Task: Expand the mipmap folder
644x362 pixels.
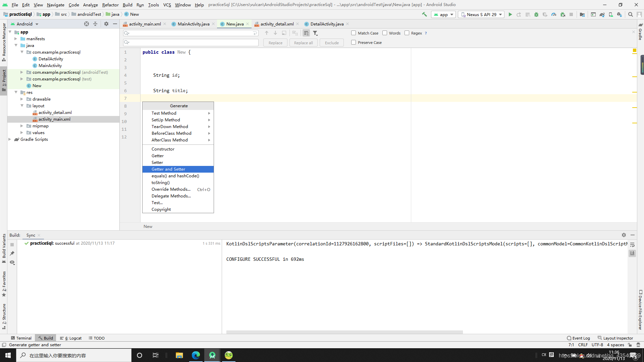Action: tap(22, 126)
